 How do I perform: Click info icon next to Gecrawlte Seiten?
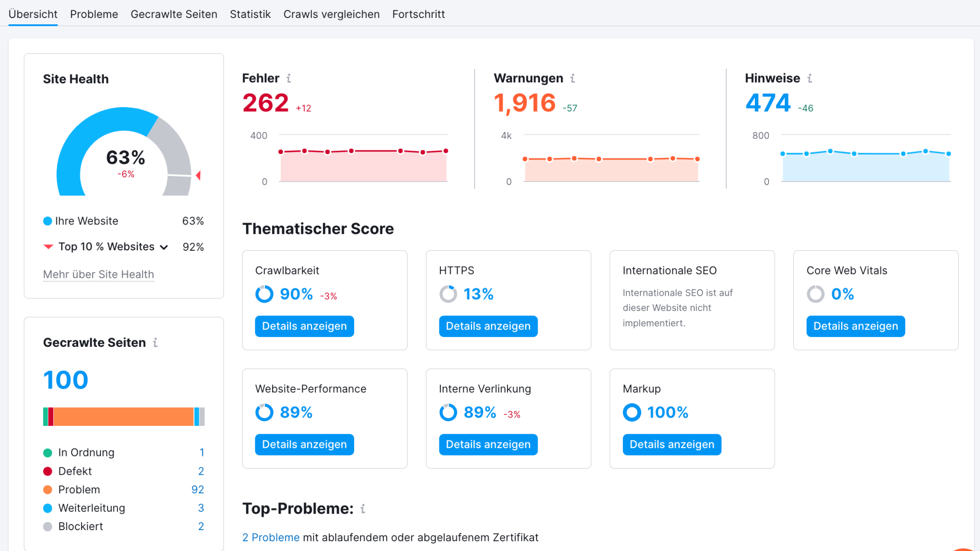coord(155,342)
